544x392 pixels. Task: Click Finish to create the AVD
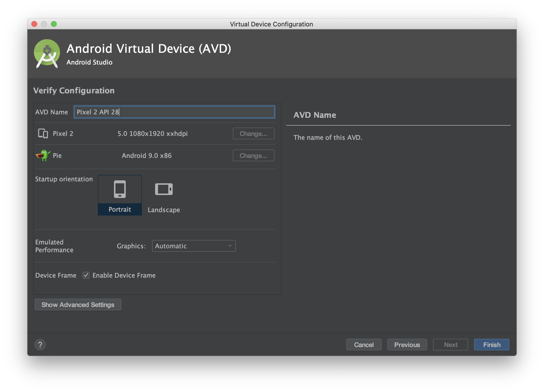pyautogui.click(x=491, y=345)
